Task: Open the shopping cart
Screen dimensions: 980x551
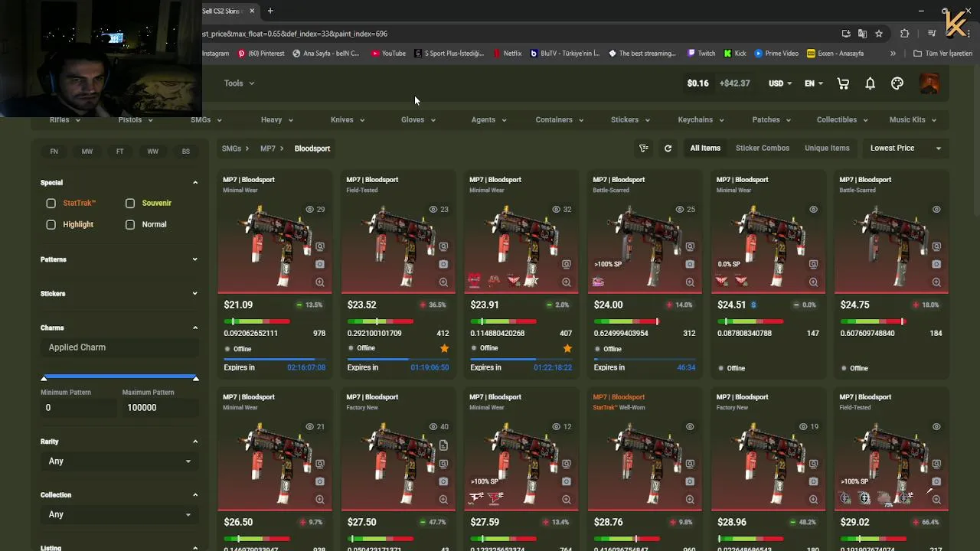Action: click(x=843, y=83)
